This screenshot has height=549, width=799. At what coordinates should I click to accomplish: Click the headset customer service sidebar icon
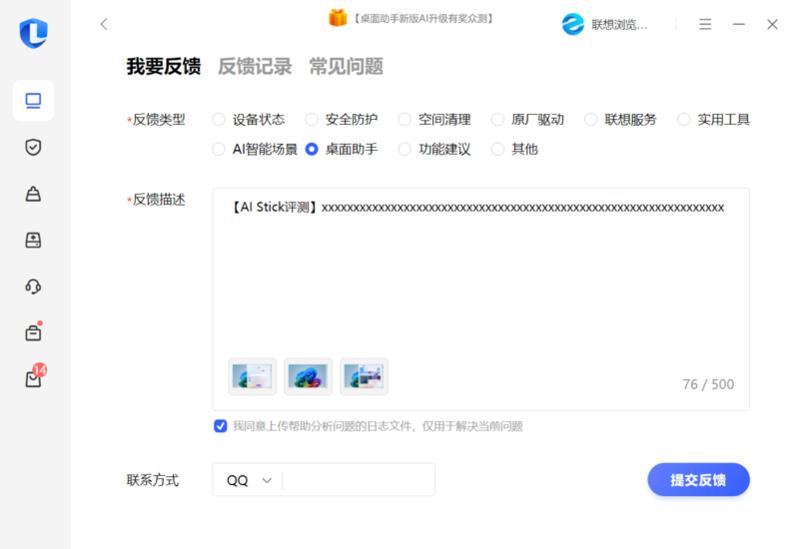[x=33, y=287]
